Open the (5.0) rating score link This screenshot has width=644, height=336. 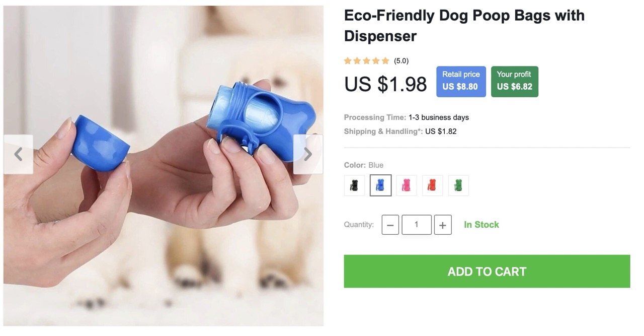[401, 61]
